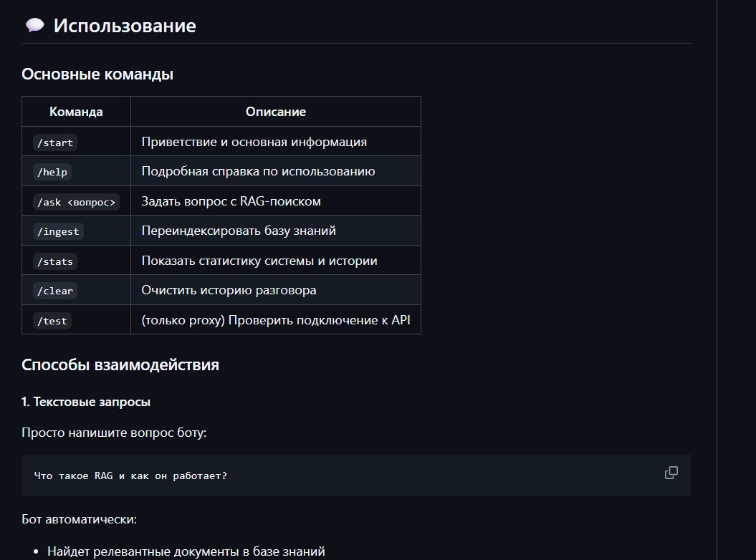Click the code text about how RAG works

point(130,475)
